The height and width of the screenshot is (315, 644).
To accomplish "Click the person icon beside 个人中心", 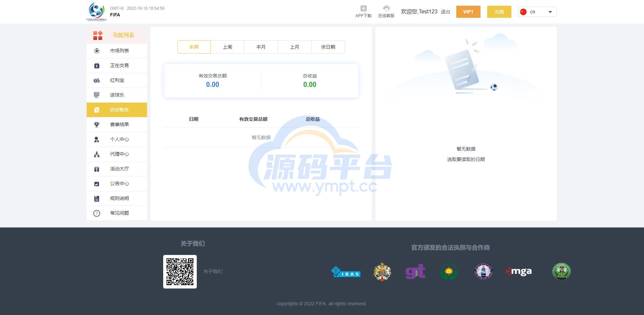I will (x=97, y=140).
